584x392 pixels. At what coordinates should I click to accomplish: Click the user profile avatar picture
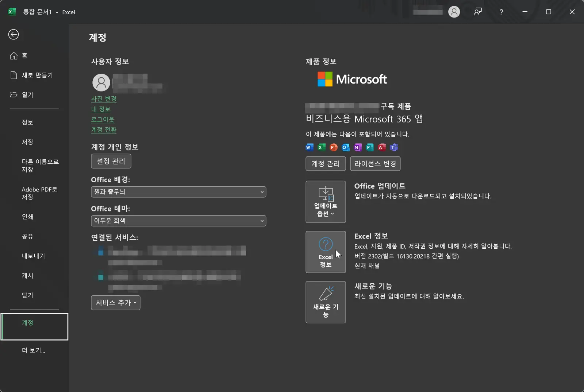tap(101, 82)
